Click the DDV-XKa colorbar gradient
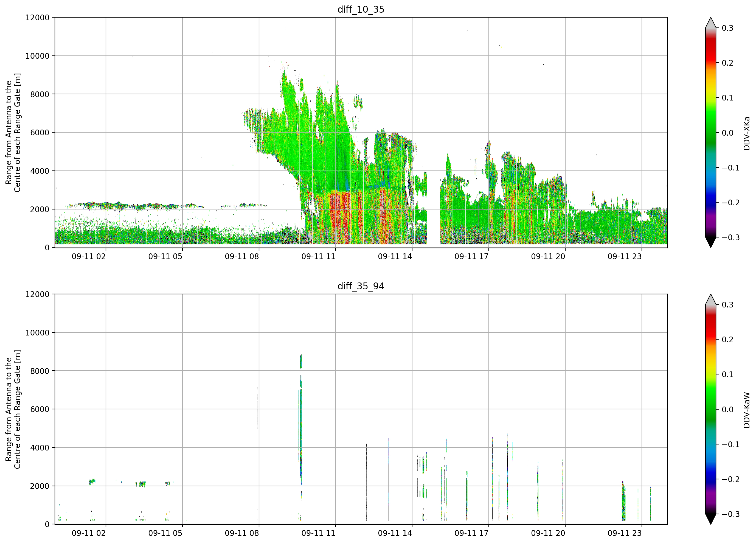756x543 pixels. 710,132
